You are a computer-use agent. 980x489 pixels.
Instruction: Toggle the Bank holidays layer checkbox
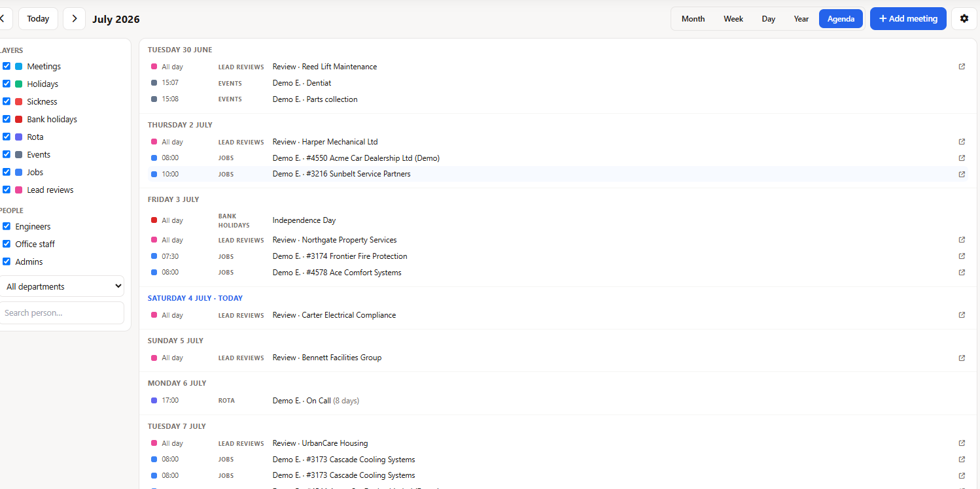click(7, 119)
